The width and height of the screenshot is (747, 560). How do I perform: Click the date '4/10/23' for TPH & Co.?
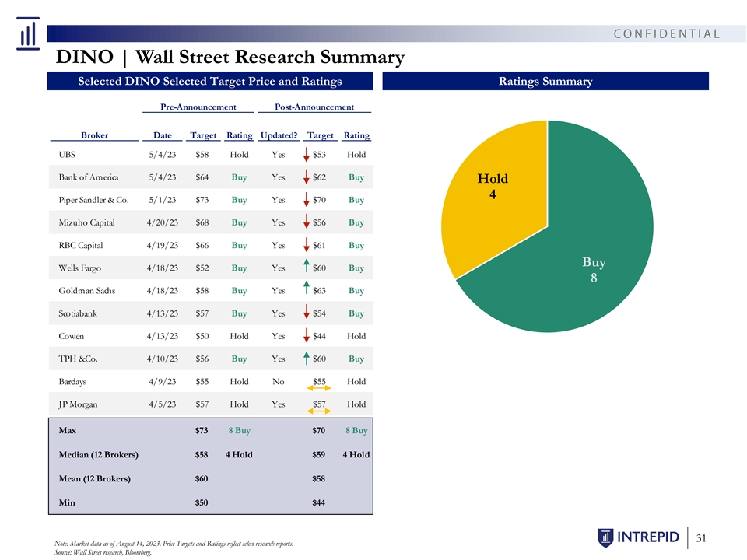point(163,359)
